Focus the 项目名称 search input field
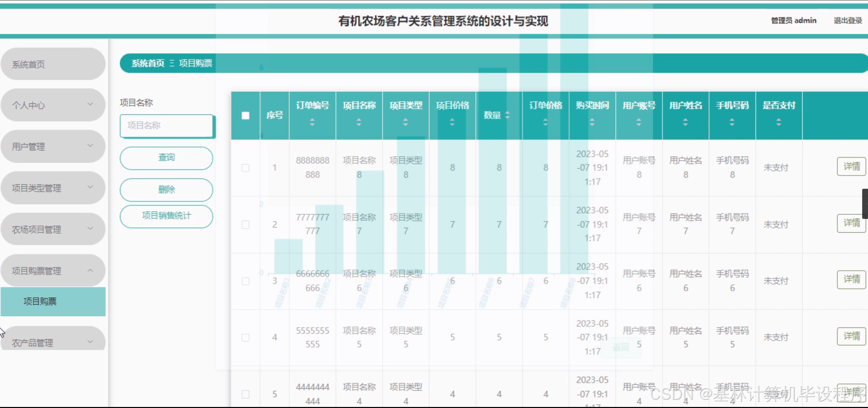This screenshot has width=868, height=408. click(x=166, y=126)
